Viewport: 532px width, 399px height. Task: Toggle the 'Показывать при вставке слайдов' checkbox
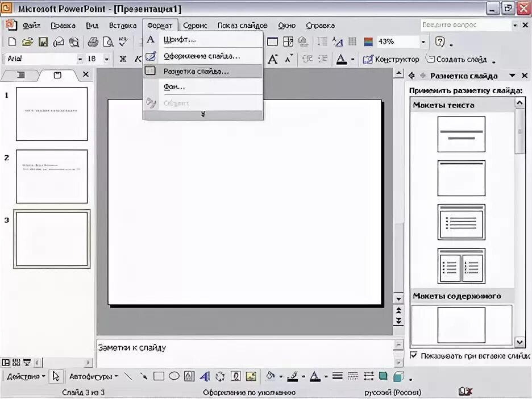tap(413, 355)
